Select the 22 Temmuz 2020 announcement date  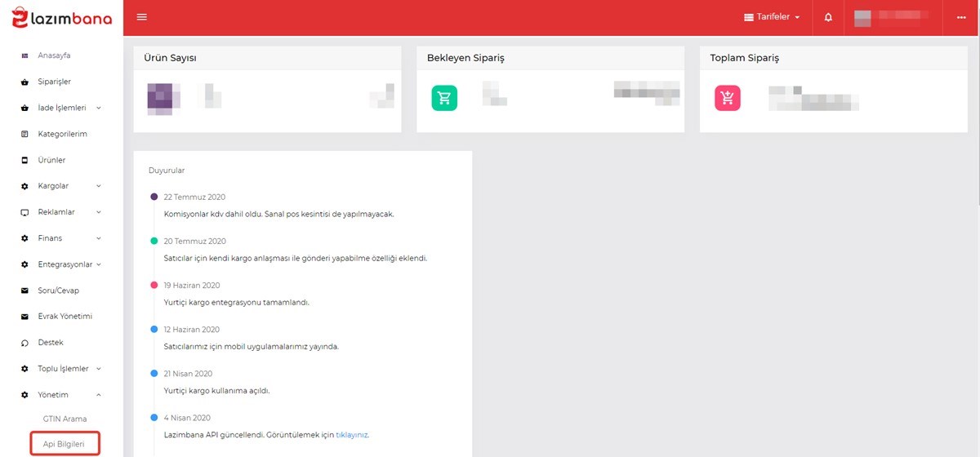(194, 197)
